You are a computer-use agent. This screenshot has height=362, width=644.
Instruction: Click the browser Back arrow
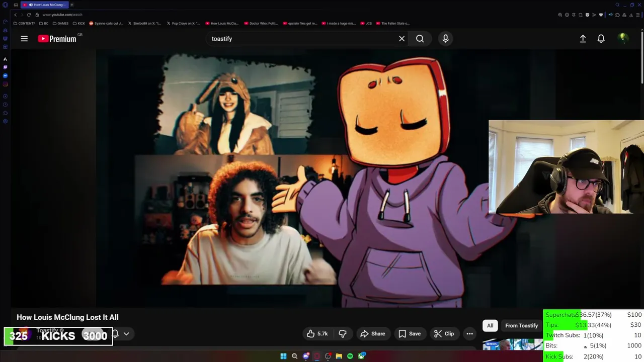point(15,15)
